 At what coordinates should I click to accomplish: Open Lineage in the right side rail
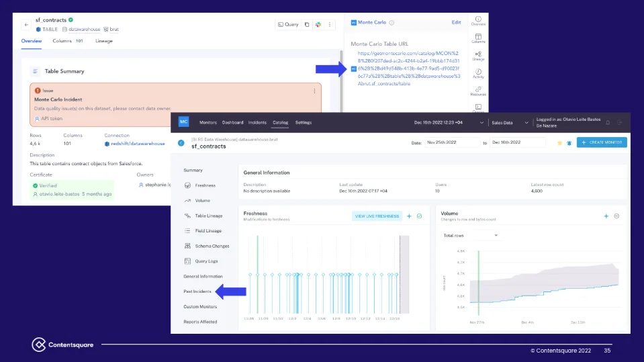(479, 56)
